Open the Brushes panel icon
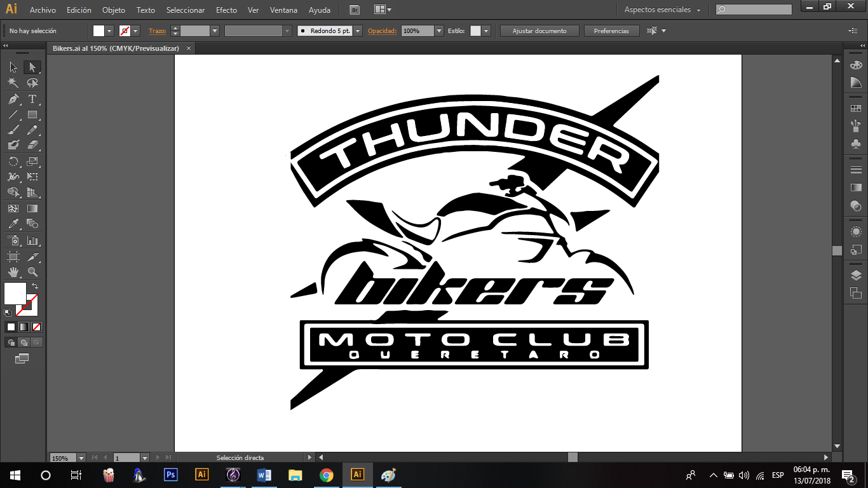 tap(856, 125)
